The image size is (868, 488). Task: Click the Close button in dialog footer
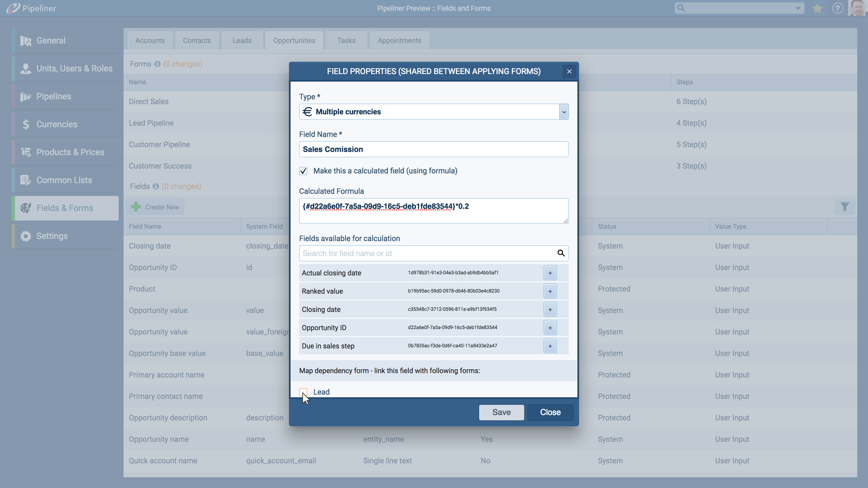(550, 412)
